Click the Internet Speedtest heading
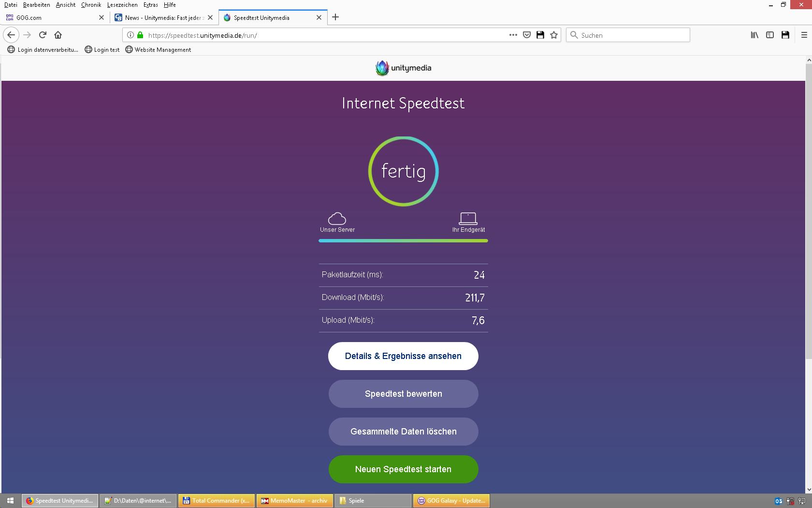 403,104
